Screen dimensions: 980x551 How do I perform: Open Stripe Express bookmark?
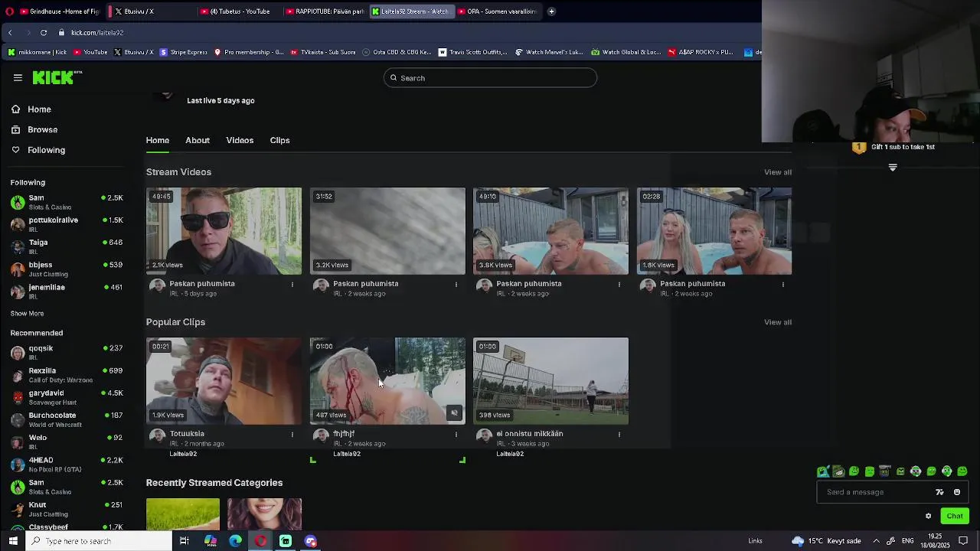click(183, 52)
